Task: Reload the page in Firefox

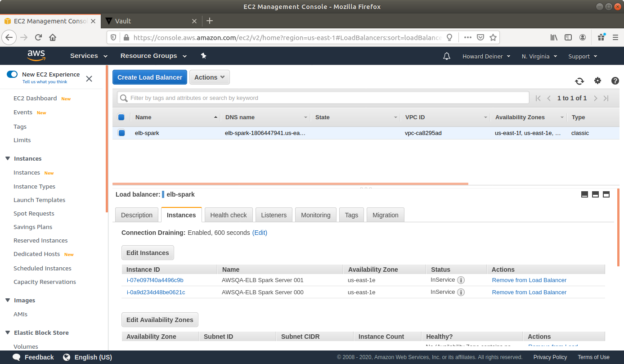Action: coord(39,37)
